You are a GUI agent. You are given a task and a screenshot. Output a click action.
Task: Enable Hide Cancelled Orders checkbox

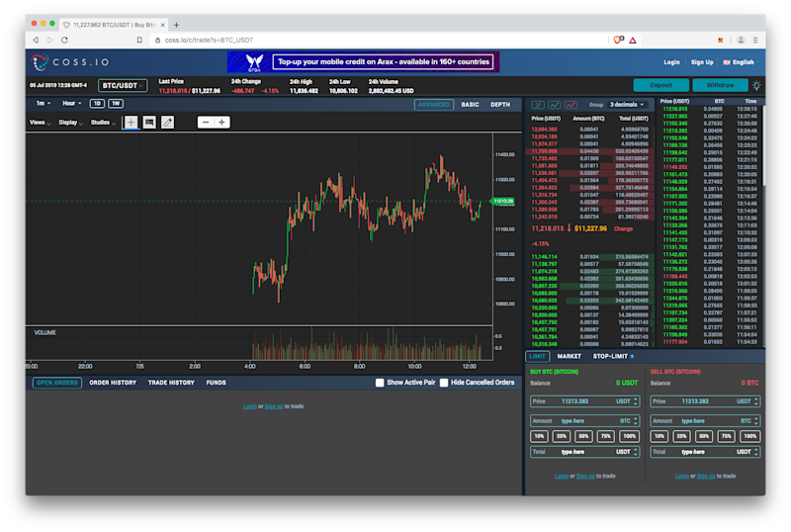tap(444, 383)
